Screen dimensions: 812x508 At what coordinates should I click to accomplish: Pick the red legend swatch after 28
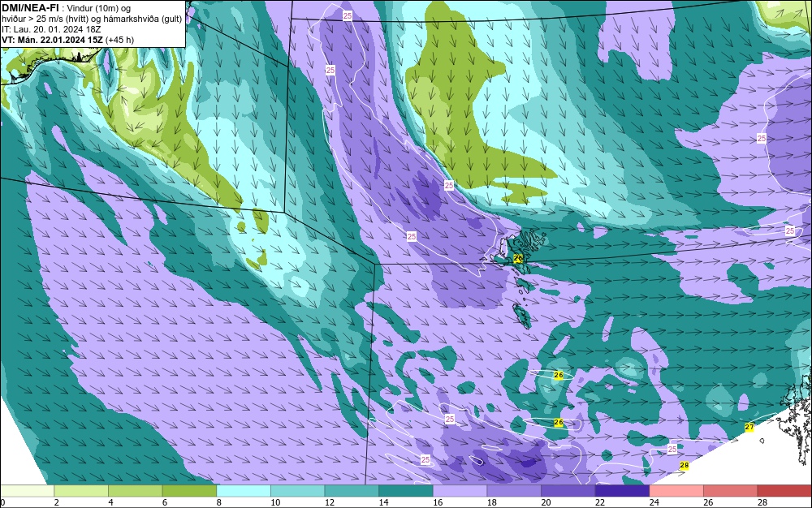point(784,491)
